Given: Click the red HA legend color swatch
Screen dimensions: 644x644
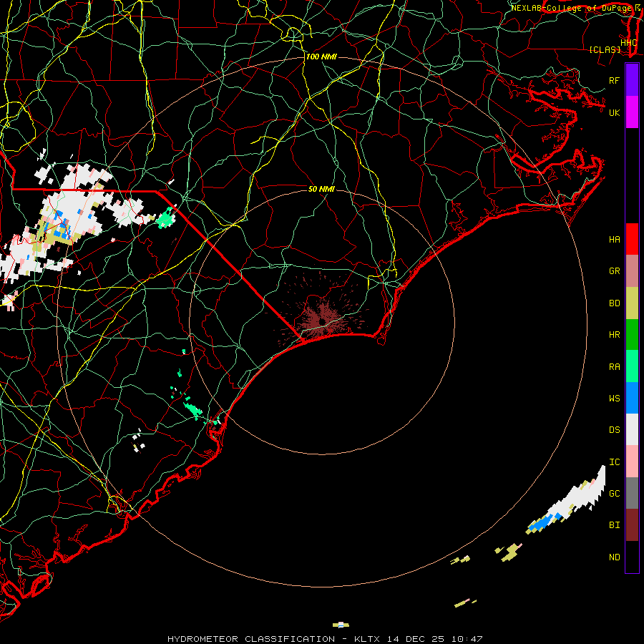Looking at the screenshot, I should (x=632, y=239).
